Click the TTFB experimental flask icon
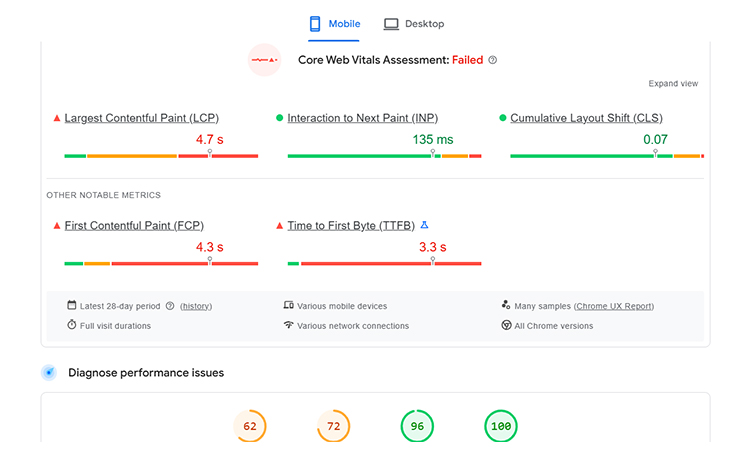750x450 pixels. pos(424,225)
